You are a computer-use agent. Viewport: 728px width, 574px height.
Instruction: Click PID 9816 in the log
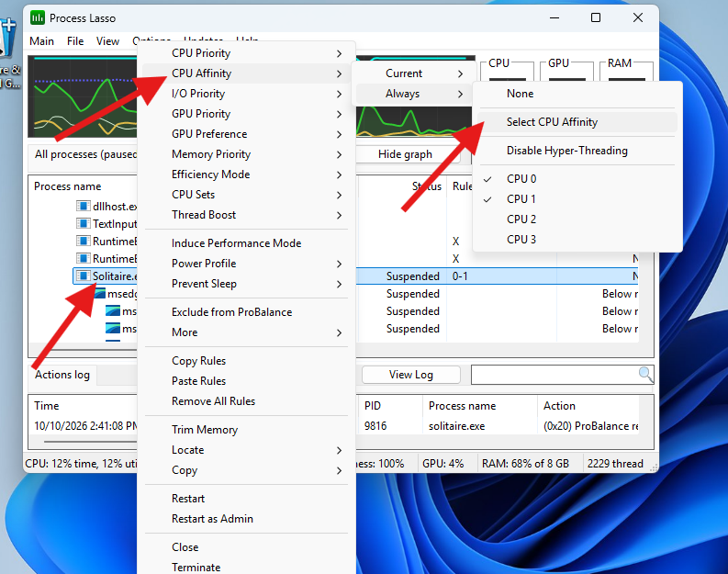coord(375,426)
